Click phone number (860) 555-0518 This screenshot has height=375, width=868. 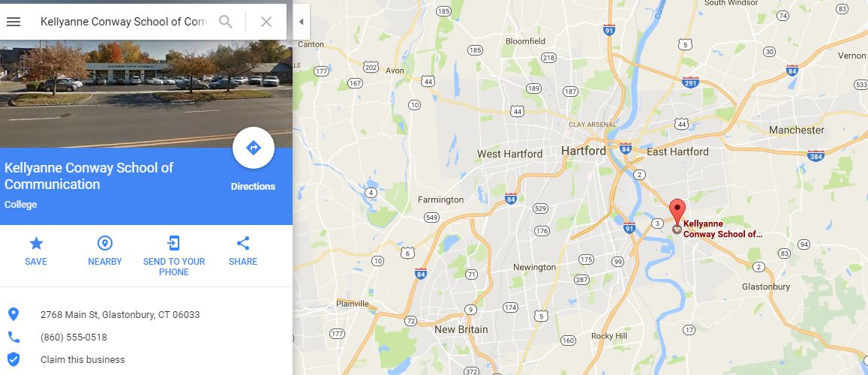pos(74,337)
